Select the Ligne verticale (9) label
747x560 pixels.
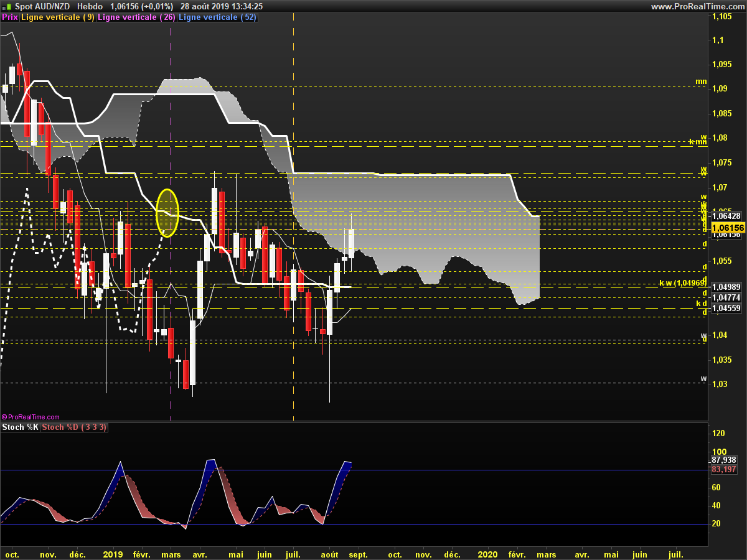tap(58, 17)
